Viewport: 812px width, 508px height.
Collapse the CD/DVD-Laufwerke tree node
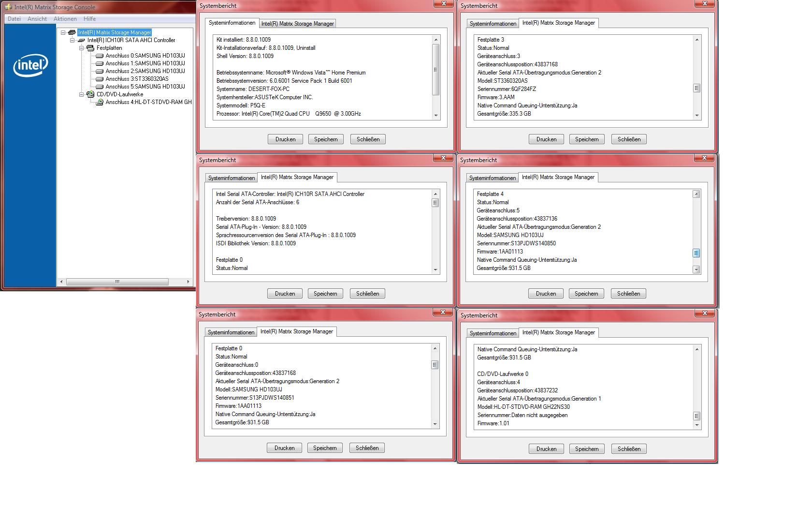(x=81, y=94)
